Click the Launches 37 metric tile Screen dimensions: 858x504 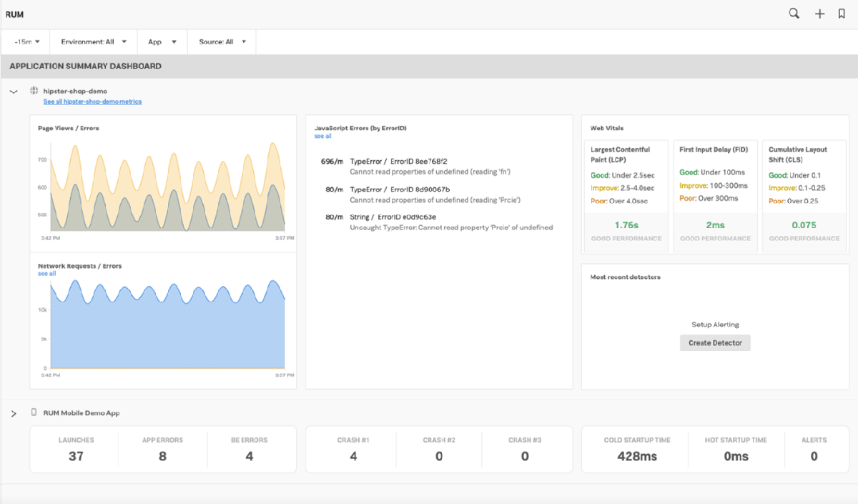coord(76,450)
